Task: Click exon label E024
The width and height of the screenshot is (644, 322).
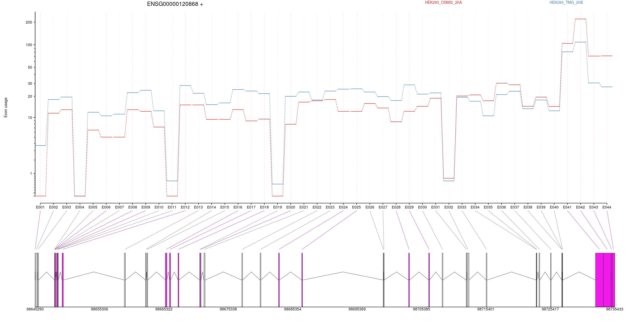Action: coord(343,207)
